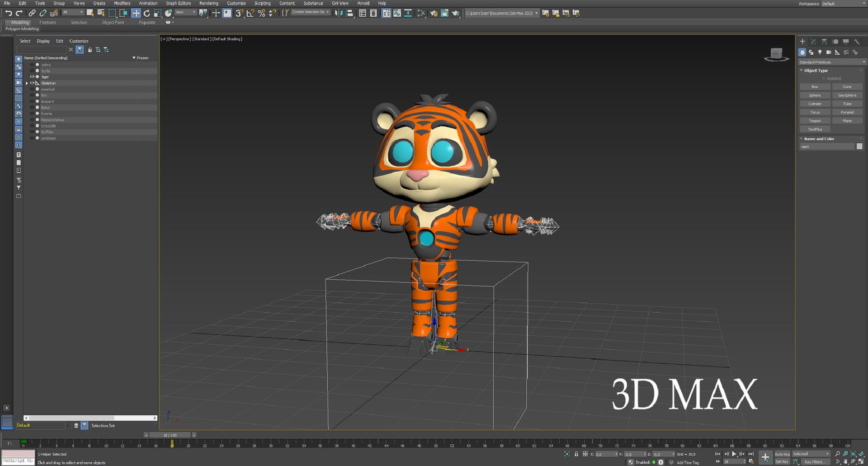Show lights filter in Scene Explorer sidebar
Screen dimensions: 868x466
click(x=19, y=75)
